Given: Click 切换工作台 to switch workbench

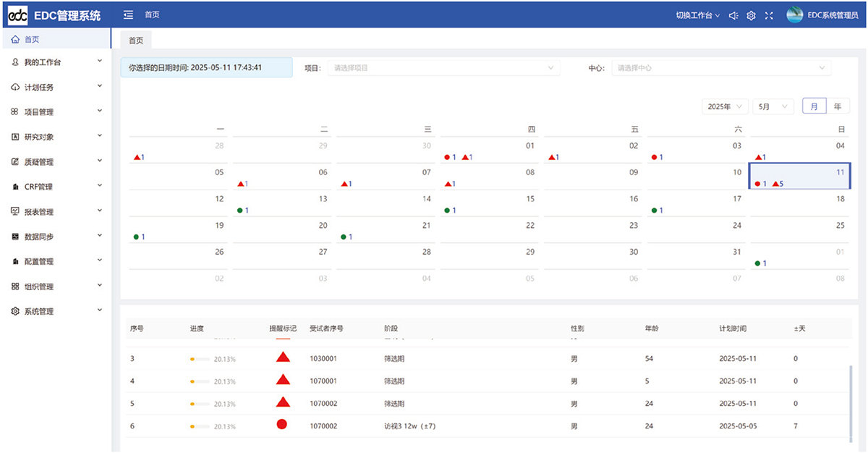Looking at the screenshot, I should (697, 15).
